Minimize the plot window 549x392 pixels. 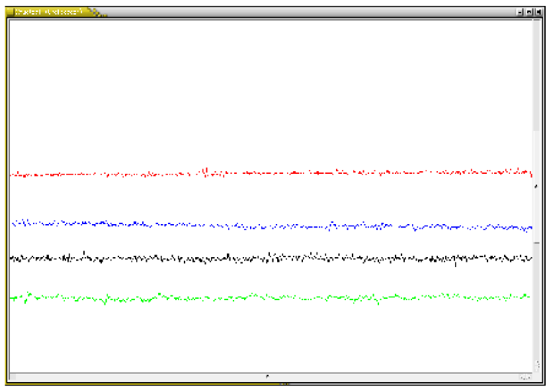[521, 13]
